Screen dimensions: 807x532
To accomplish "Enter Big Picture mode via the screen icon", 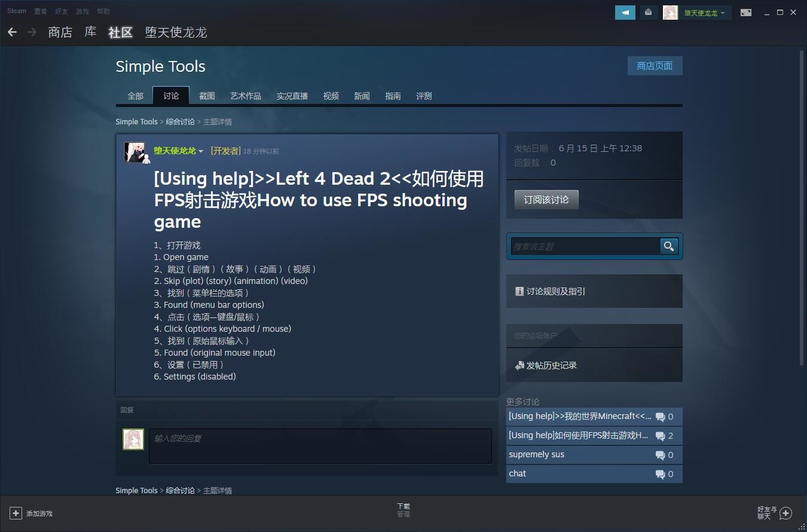I will pos(746,12).
